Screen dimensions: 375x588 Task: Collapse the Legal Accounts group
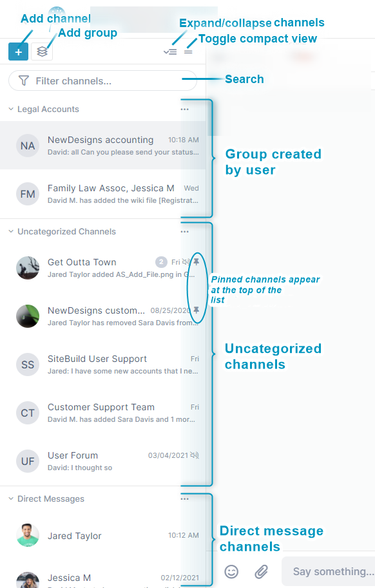pyautogui.click(x=11, y=109)
